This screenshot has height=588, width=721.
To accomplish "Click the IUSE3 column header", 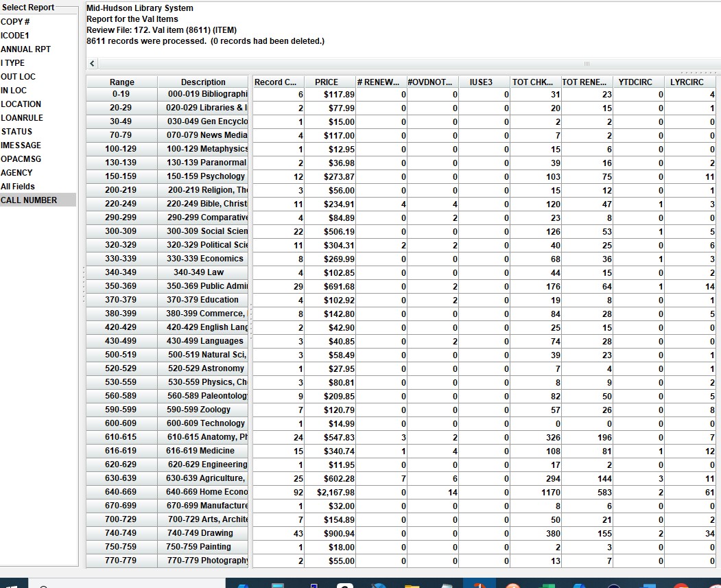I will coord(484,82).
